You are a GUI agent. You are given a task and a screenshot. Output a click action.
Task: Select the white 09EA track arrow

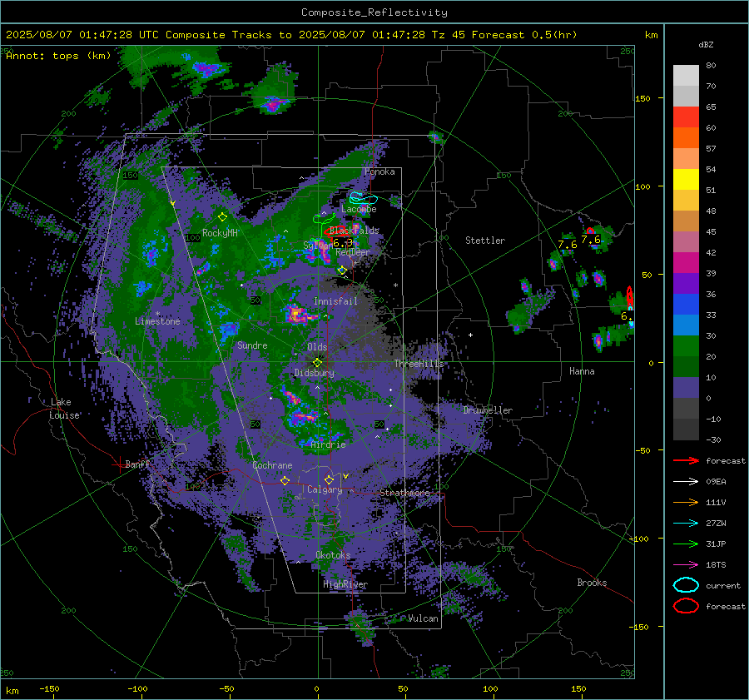click(x=686, y=482)
